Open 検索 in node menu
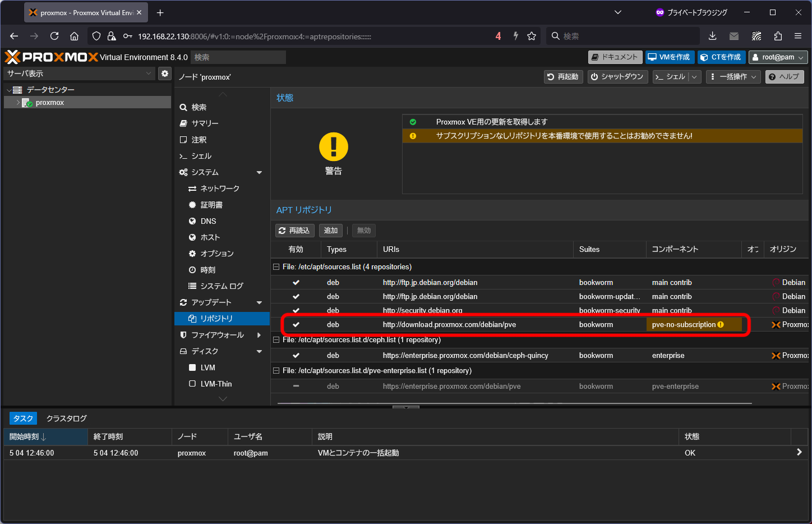 (222, 107)
